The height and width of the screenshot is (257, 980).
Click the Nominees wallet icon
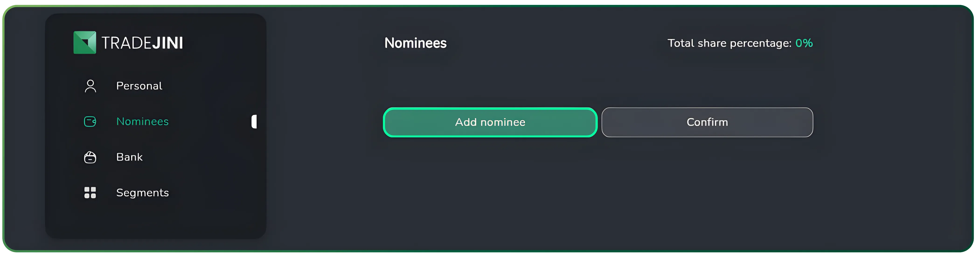click(90, 122)
